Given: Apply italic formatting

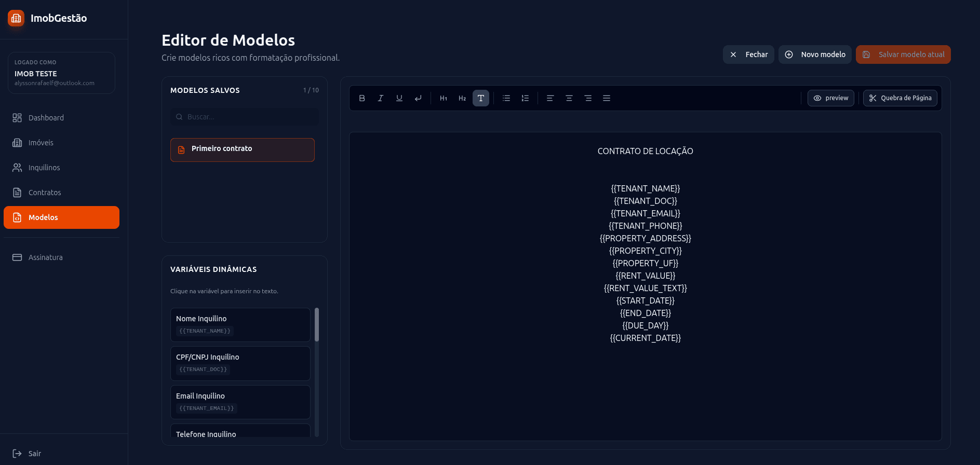Looking at the screenshot, I should (381, 98).
